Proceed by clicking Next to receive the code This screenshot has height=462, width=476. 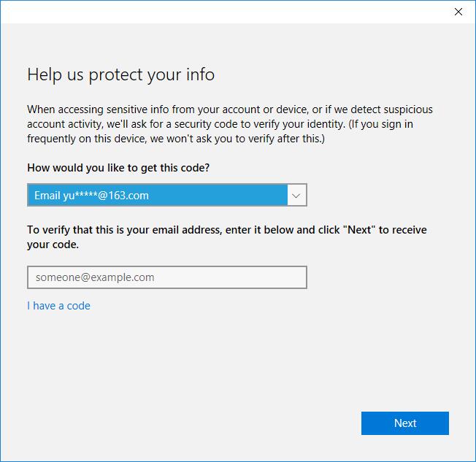pos(405,423)
